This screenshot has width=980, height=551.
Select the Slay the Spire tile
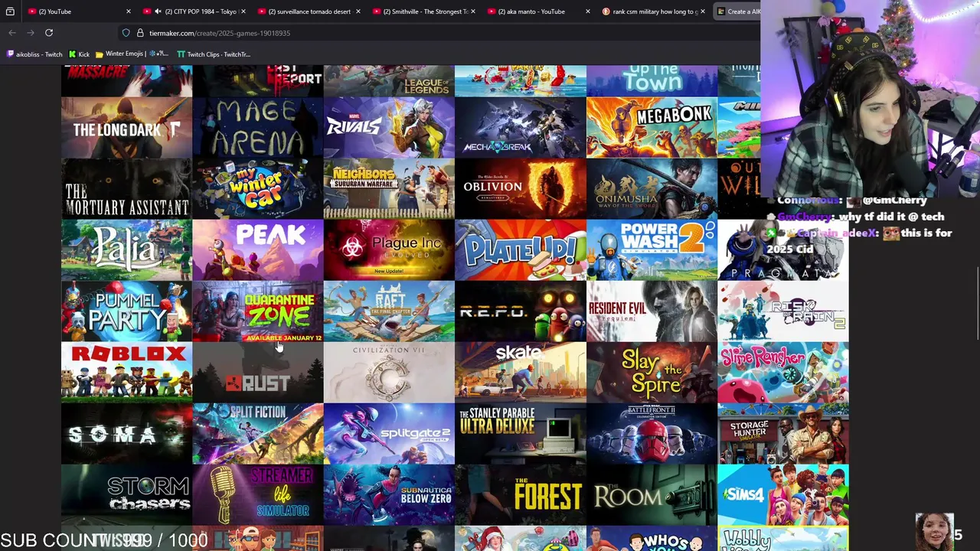click(652, 373)
